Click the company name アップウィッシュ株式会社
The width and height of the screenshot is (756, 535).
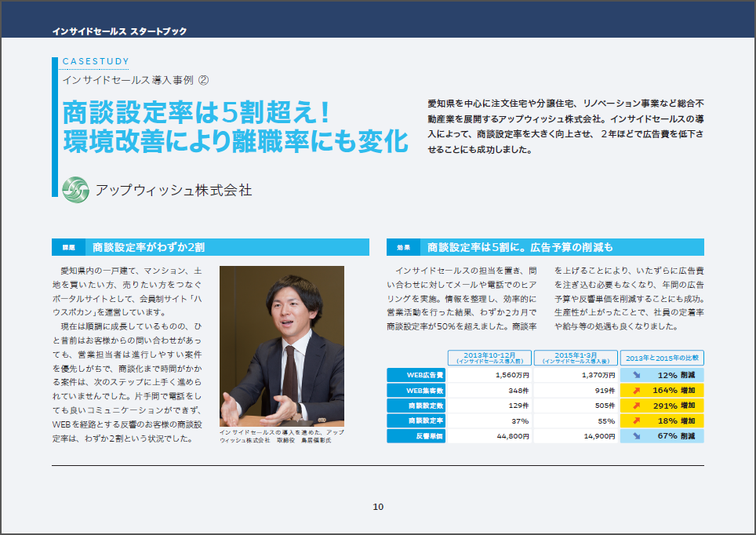pyautogui.click(x=173, y=190)
